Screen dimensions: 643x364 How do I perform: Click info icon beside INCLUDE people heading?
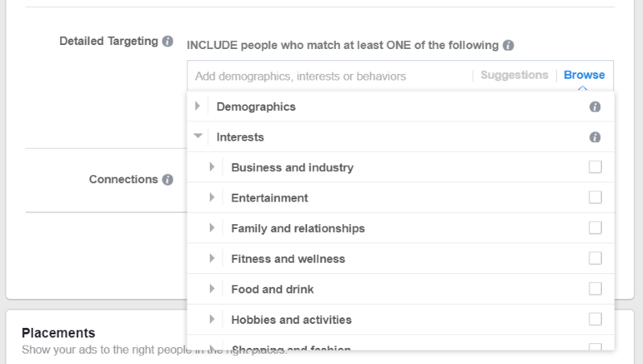coord(508,45)
